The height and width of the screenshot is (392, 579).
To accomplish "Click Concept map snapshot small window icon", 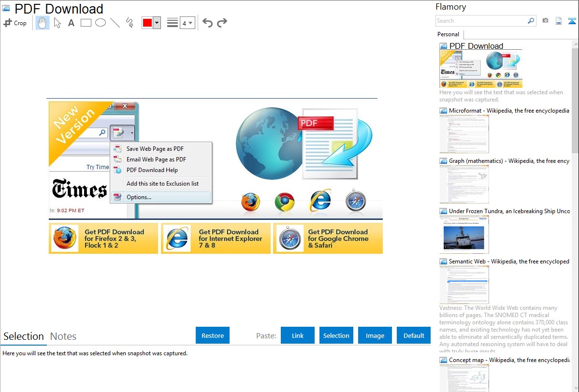I will coord(443,360).
